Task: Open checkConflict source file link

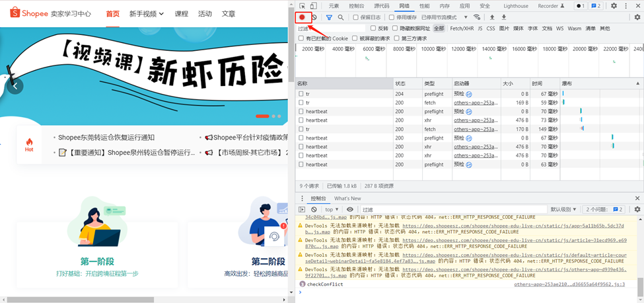Action: click(x=569, y=284)
